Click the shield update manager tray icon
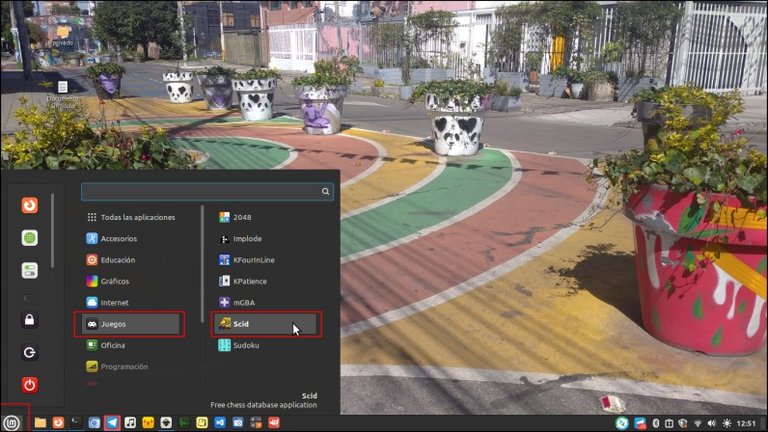Screen dimensions: 768x432 tap(683, 423)
